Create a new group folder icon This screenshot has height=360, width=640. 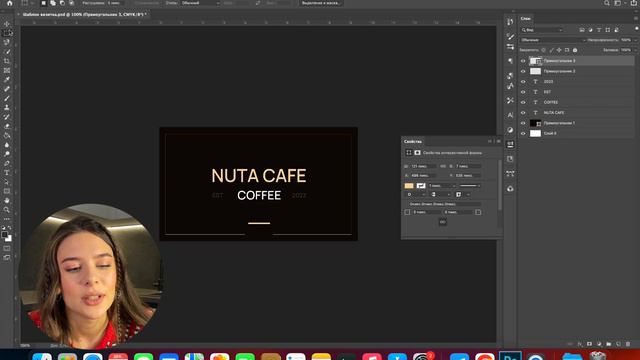click(x=609, y=344)
